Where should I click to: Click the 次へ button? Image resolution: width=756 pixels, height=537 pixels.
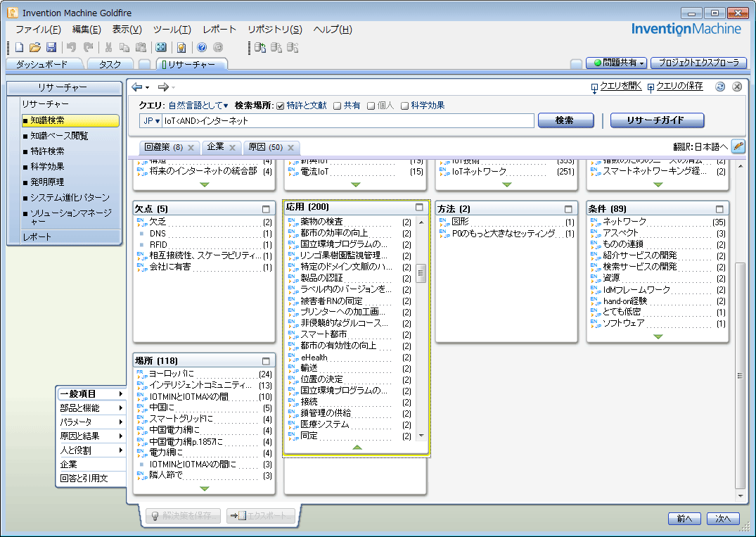[x=723, y=519]
